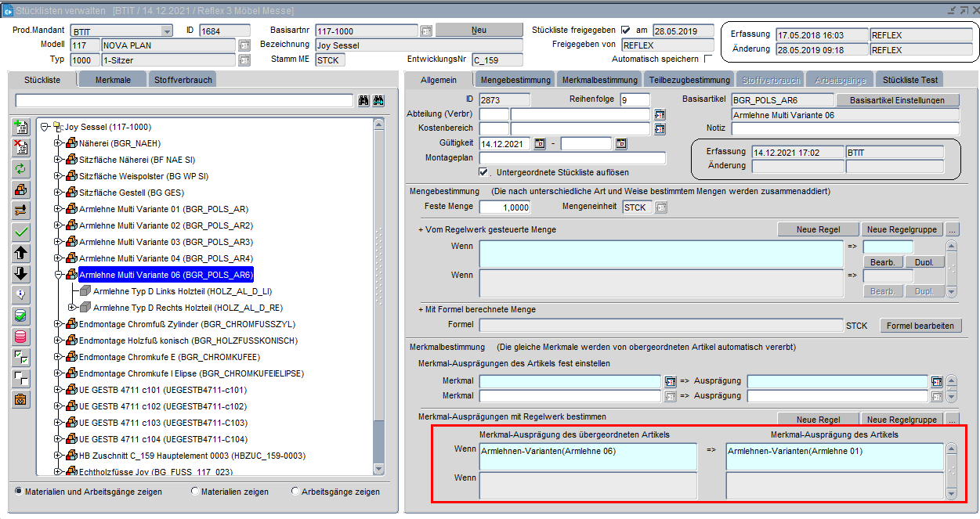Open the Mengebestimmung tab
Image resolution: width=980 pixels, height=519 pixels.
[x=515, y=80]
